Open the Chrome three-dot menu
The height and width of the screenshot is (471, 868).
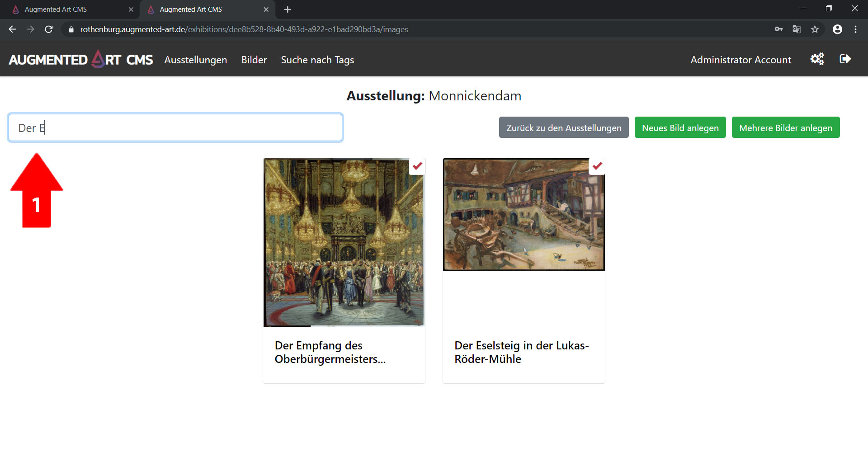[855, 29]
